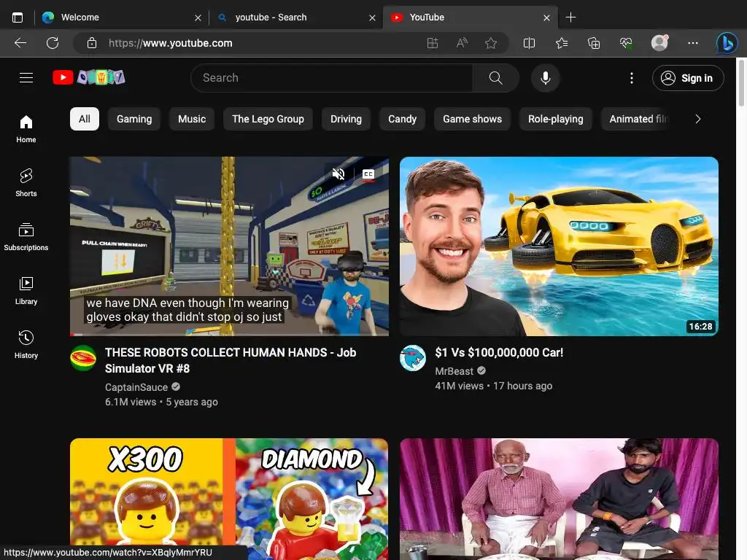Open Edge Settings and more menu
This screenshot has width=747, height=560.
(693, 43)
